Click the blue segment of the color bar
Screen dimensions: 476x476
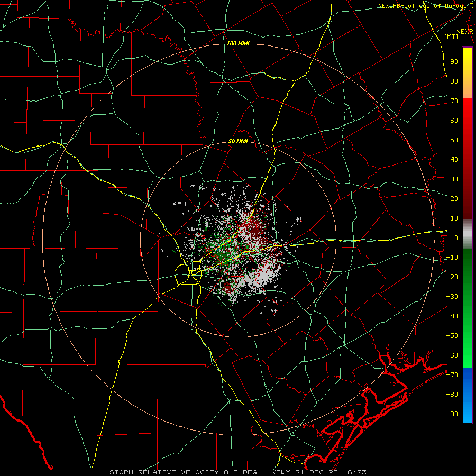tap(467, 396)
